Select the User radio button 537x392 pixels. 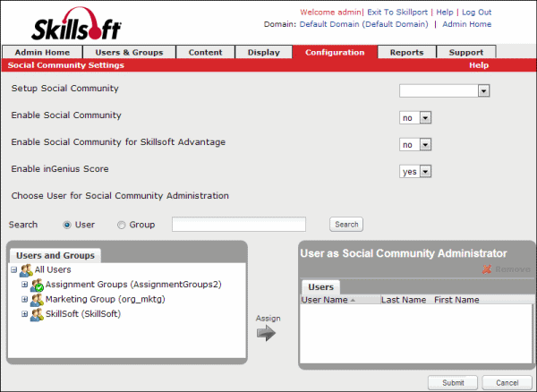point(67,225)
